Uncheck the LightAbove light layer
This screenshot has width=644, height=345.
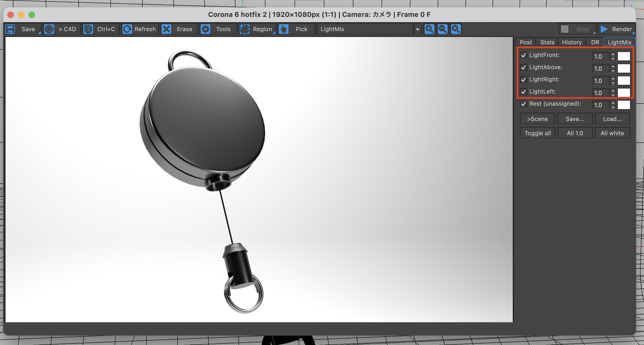[524, 67]
